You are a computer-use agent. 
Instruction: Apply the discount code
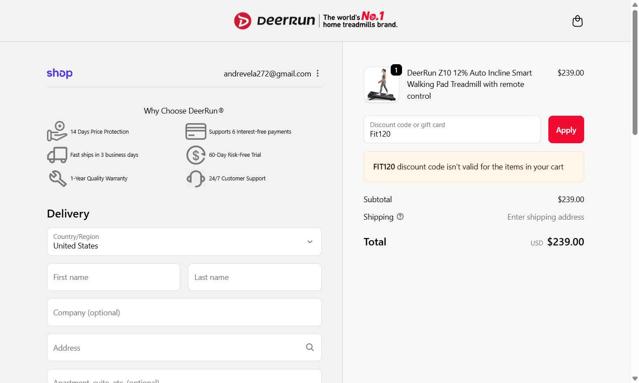pos(566,130)
